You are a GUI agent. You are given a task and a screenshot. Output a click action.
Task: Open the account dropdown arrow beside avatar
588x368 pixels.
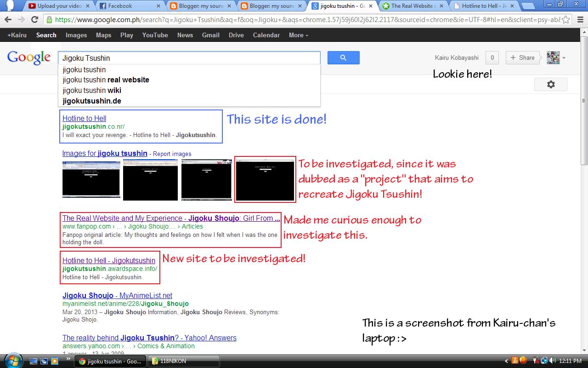click(x=564, y=58)
